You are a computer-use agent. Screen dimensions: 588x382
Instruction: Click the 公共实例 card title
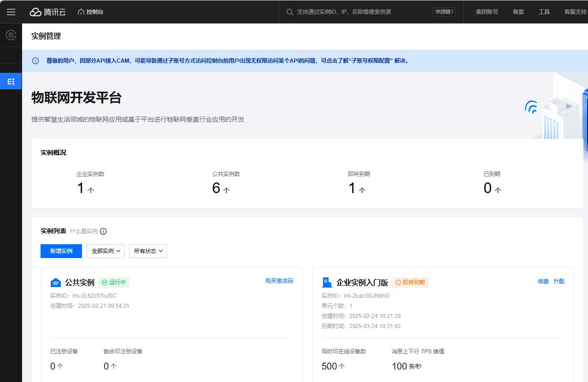pyautogui.click(x=80, y=282)
